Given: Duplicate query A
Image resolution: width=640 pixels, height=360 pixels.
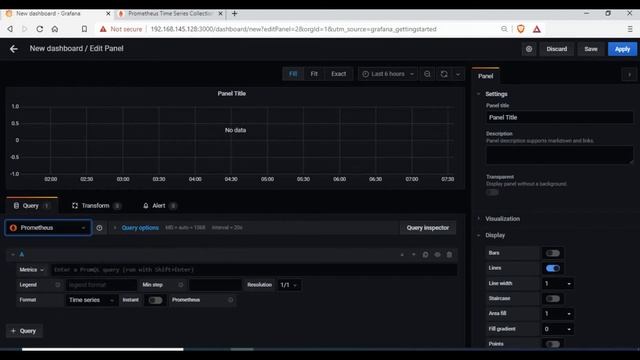Looking at the screenshot, I should pos(425,255).
